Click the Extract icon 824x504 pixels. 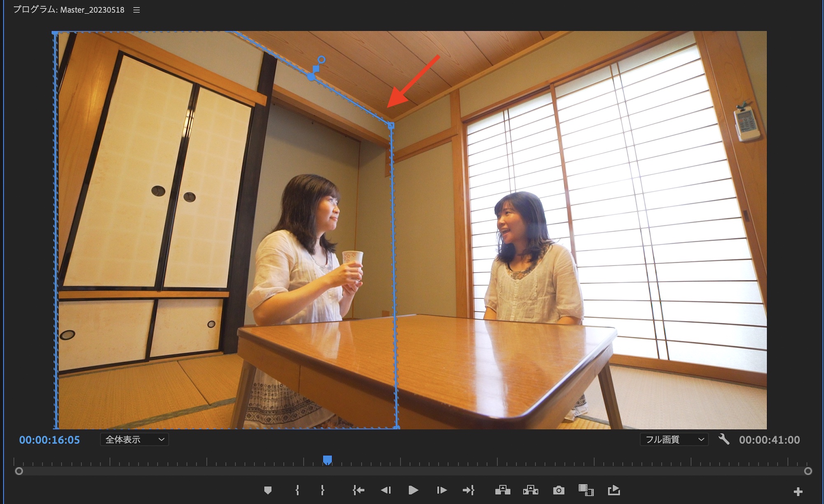click(531, 490)
